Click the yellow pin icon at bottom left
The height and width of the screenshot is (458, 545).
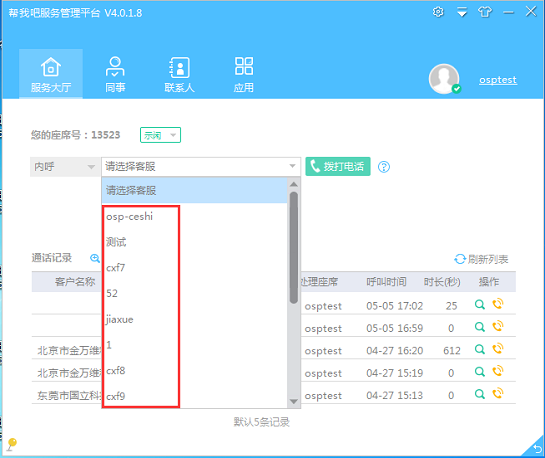click(11, 444)
